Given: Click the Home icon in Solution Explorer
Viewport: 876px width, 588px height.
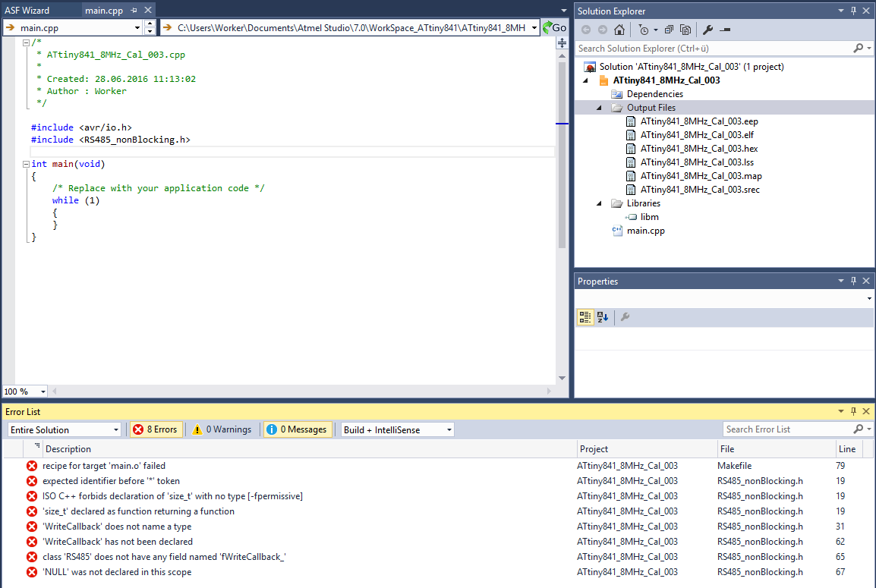Looking at the screenshot, I should pos(619,30).
